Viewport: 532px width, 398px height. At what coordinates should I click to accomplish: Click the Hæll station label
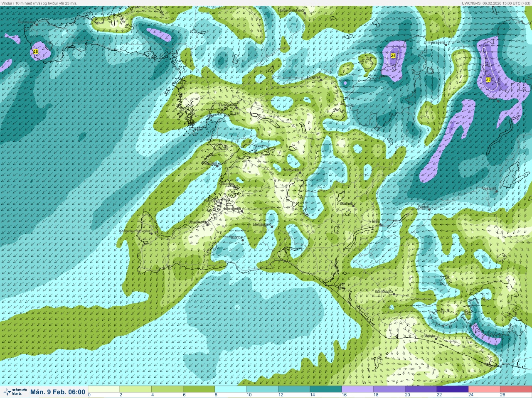click(x=376, y=222)
